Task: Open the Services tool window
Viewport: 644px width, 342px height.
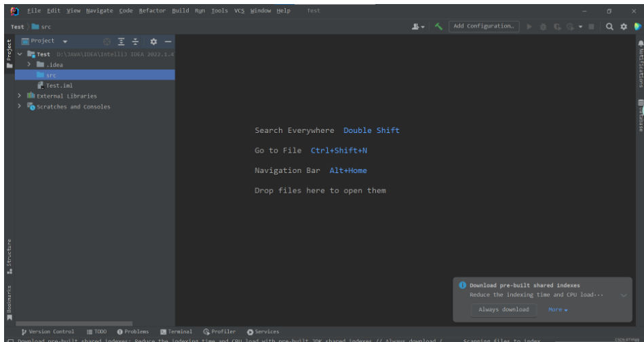Action: (x=263, y=332)
